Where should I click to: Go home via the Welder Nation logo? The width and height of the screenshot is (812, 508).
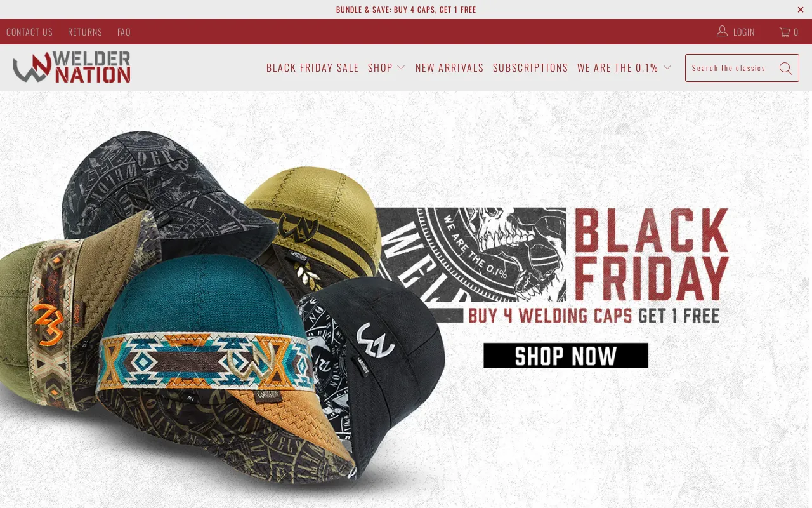[x=71, y=67]
